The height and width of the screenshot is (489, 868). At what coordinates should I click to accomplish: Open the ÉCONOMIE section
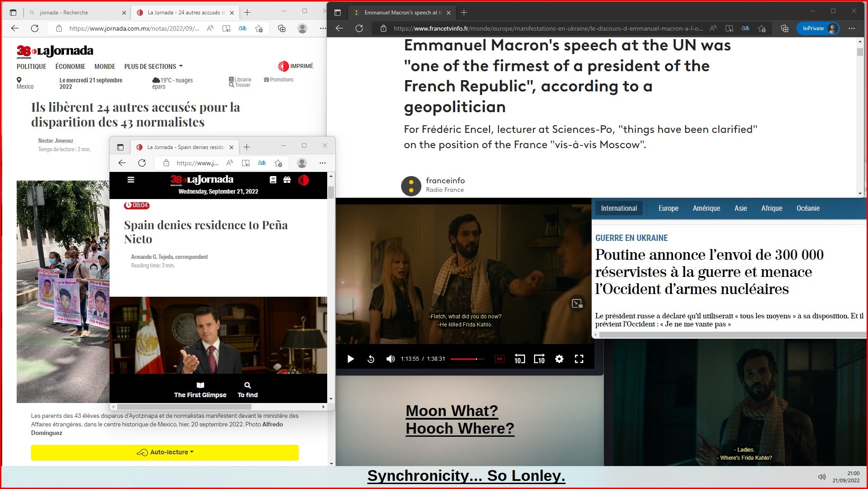click(x=70, y=67)
